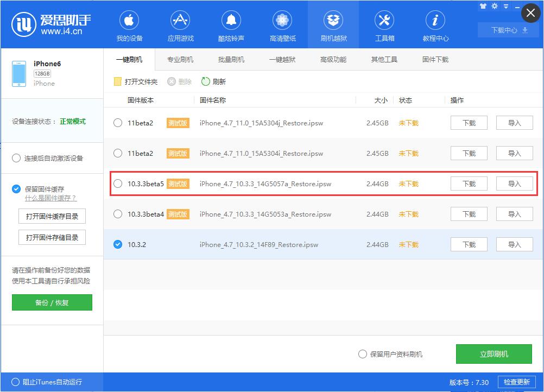Open the settings gear menu
This screenshot has width=544, height=392.
click(494, 6)
